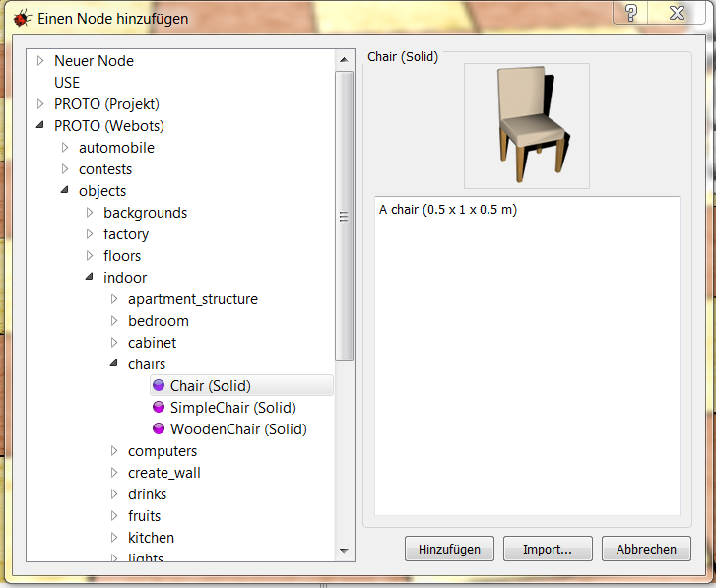Image resolution: width=716 pixels, height=588 pixels.
Task: Click the Webots ladybug icon in title bar
Action: (21, 19)
